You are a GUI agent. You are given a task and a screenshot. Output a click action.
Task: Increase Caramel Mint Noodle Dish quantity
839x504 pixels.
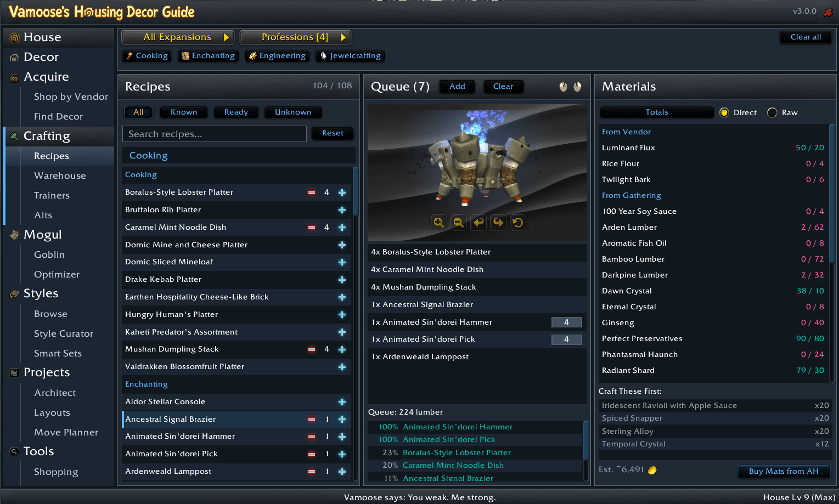342,228
